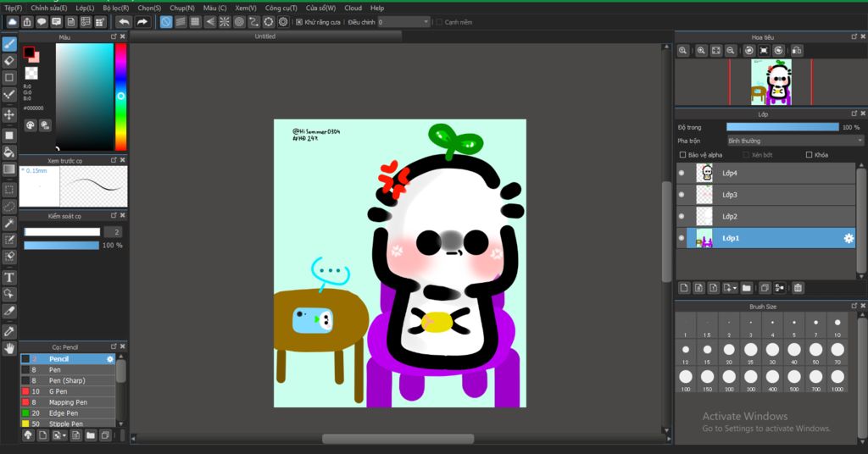
Task: Click the horizontal canvas scrollbar
Action: point(398,439)
